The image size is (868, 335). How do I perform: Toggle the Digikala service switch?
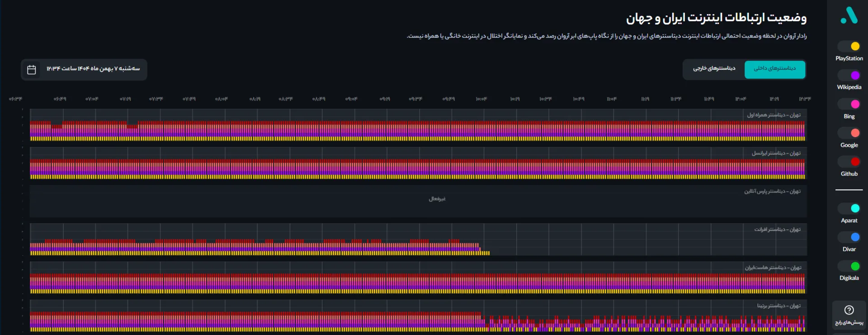pos(849,266)
